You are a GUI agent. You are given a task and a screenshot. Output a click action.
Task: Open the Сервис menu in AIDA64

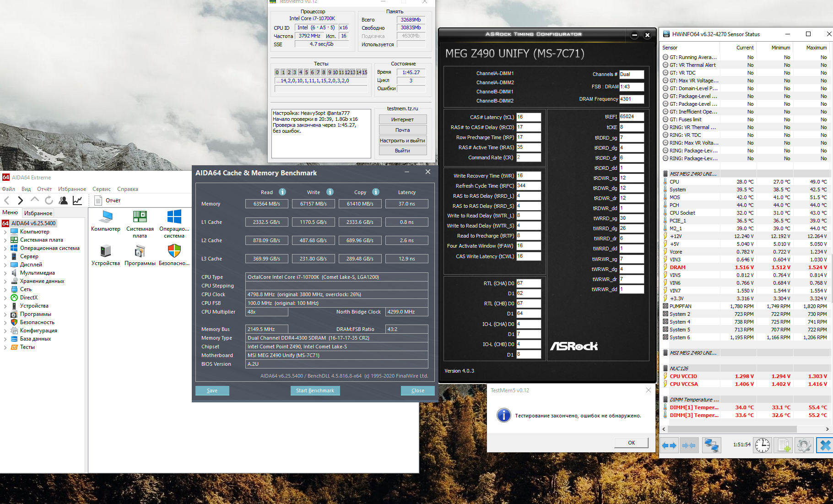pyautogui.click(x=102, y=189)
